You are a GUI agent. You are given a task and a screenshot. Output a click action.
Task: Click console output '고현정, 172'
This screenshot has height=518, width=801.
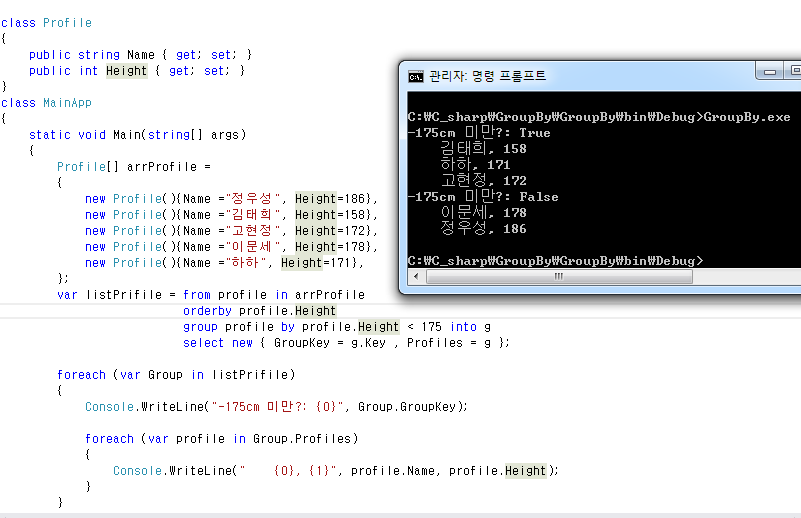483,180
